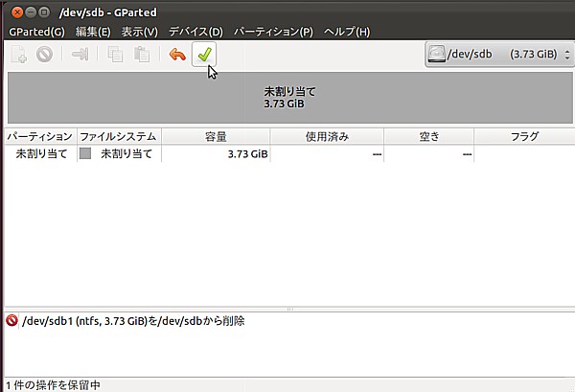This screenshot has height=392, width=575.
Task: Select the 未割り当て 3.73 GiB disk graphic
Action: coord(290,98)
